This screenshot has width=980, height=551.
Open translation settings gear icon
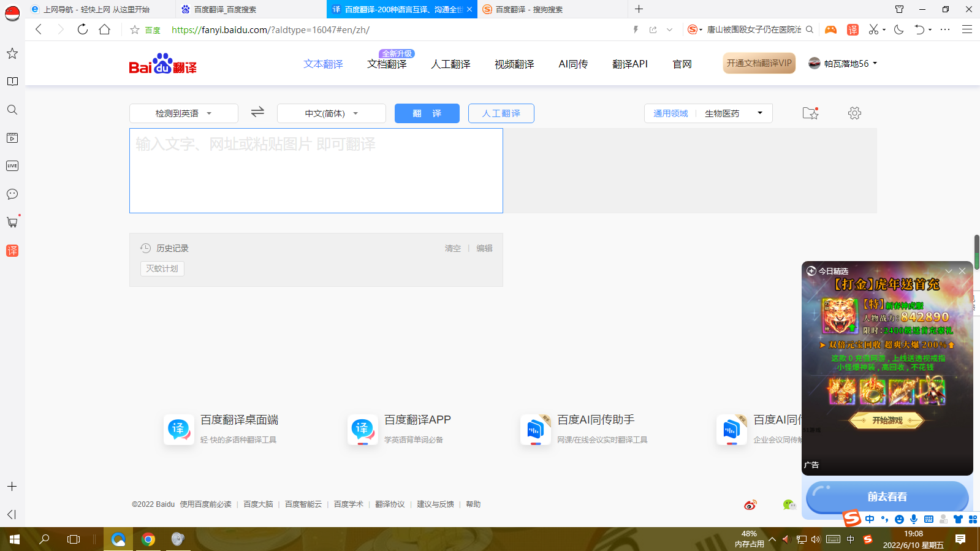tap(854, 113)
